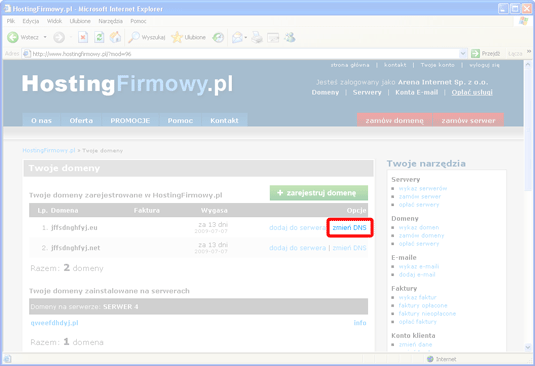This screenshot has height=366, width=535.
Task: Open Ulubione favorites star icon
Action: coord(177,37)
